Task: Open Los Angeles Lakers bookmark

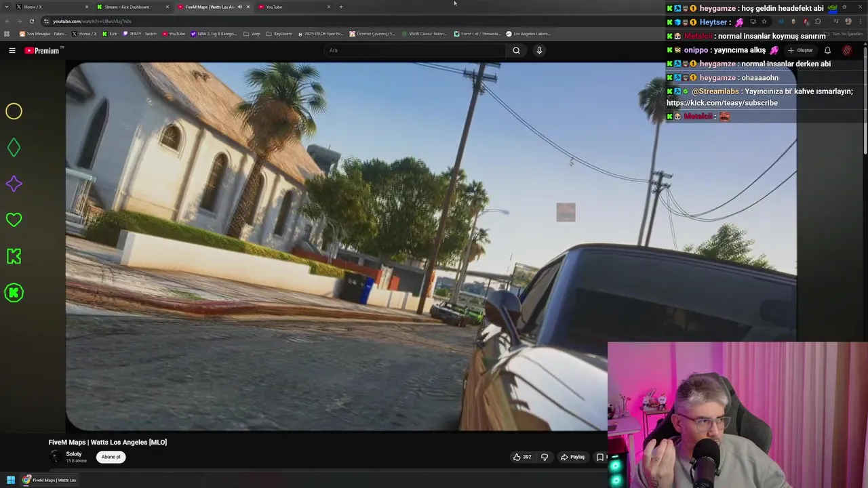Action: [528, 34]
